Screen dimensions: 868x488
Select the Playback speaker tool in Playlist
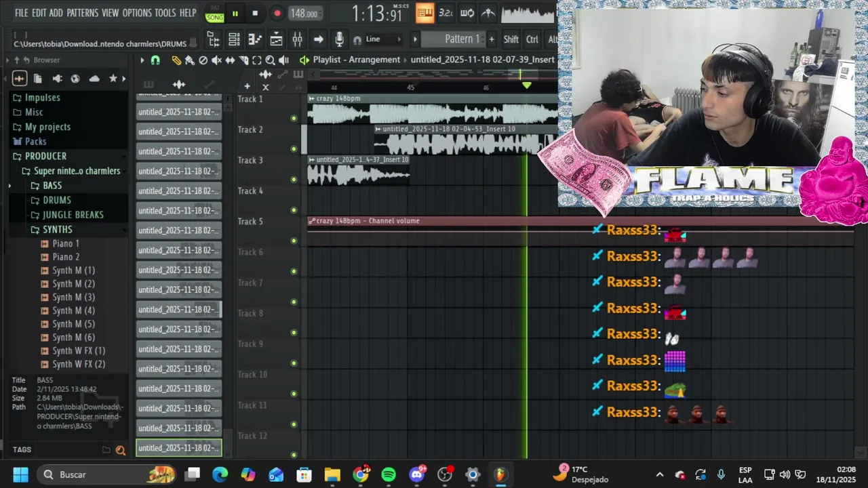point(283,60)
